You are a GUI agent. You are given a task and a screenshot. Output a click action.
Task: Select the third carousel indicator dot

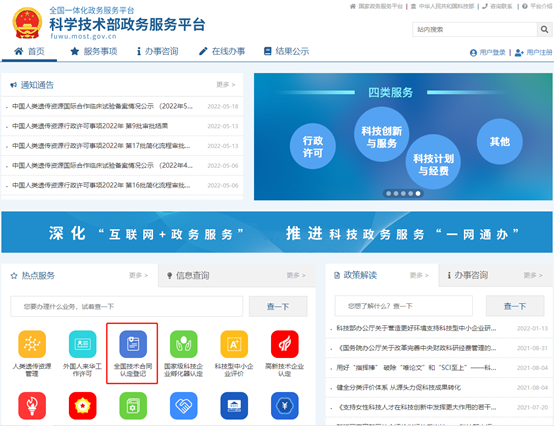coord(403,194)
